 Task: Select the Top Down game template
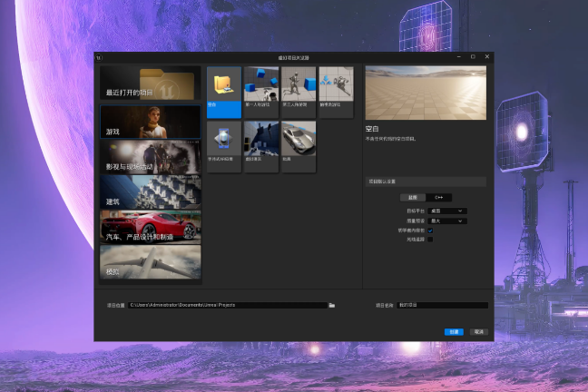click(336, 93)
